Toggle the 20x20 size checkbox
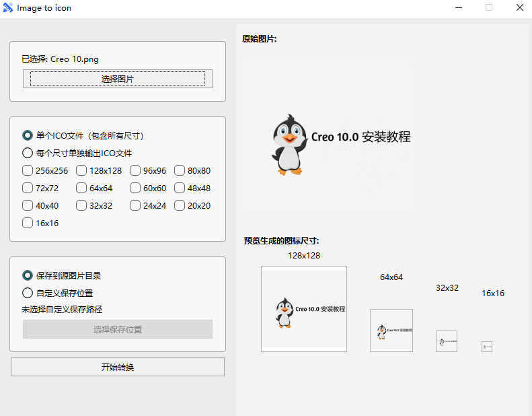This screenshot has height=416, width=532. point(180,205)
